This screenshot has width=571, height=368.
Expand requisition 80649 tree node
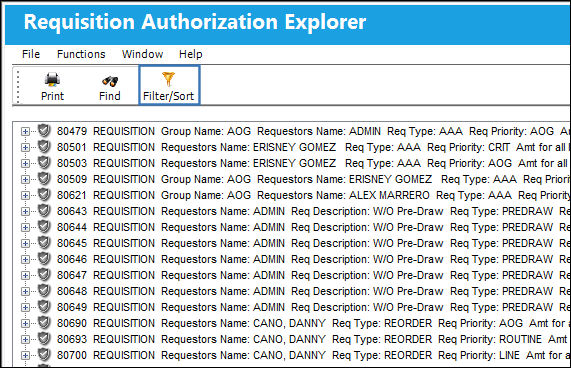click(x=25, y=308)
